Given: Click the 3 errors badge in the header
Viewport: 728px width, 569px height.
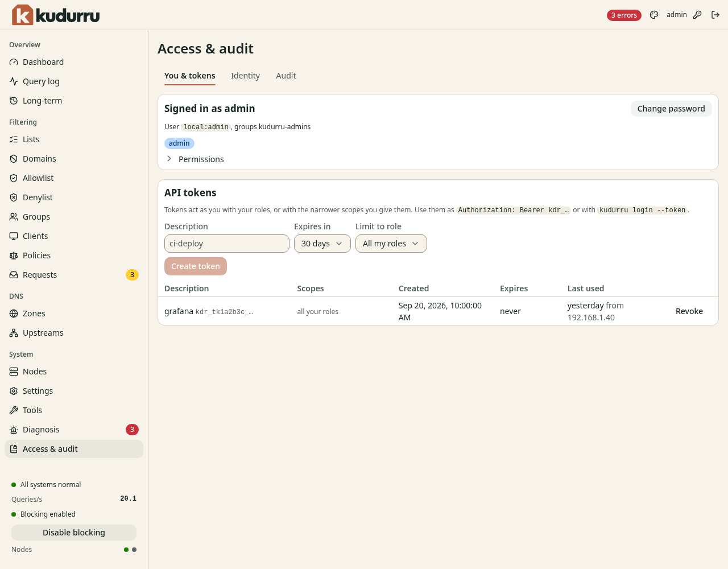Looking at the screenshot, I should click(x=624, y=15).
